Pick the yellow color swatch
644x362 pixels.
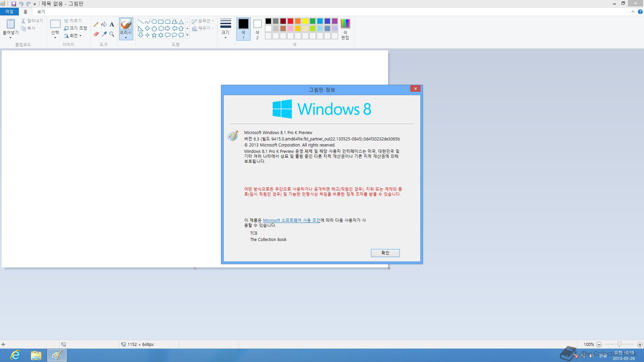pos(305,21)
